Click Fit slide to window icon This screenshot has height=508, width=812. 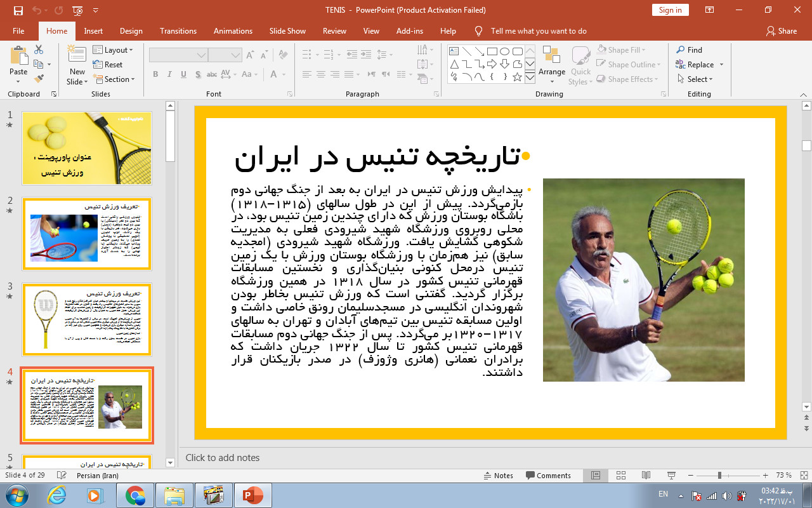(x=804, y=476)
